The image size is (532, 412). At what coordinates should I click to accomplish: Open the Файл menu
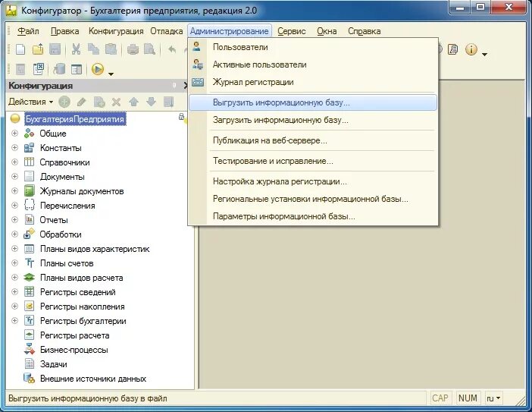(x=28, y=31)
